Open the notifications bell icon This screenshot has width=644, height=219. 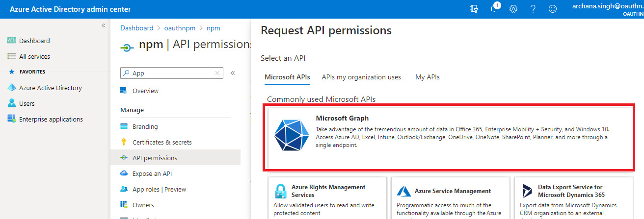(494, 9)
